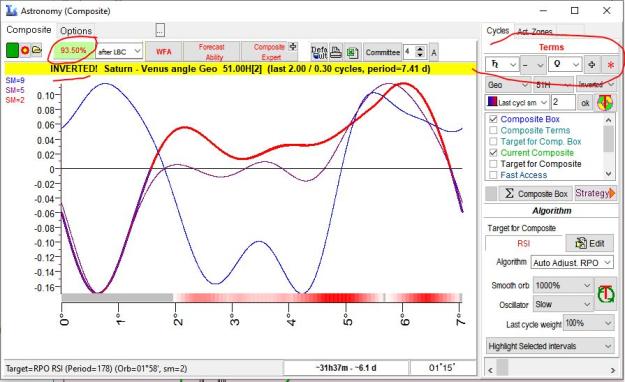Click the right panel scrollbar right arrow
The width and height of the screenshot is (625, 382).
pos(613,370)
